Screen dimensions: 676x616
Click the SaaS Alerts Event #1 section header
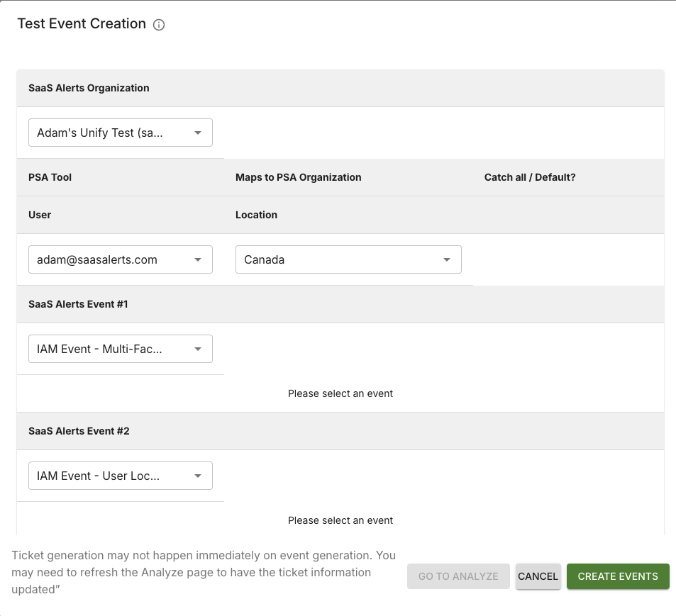78,304
